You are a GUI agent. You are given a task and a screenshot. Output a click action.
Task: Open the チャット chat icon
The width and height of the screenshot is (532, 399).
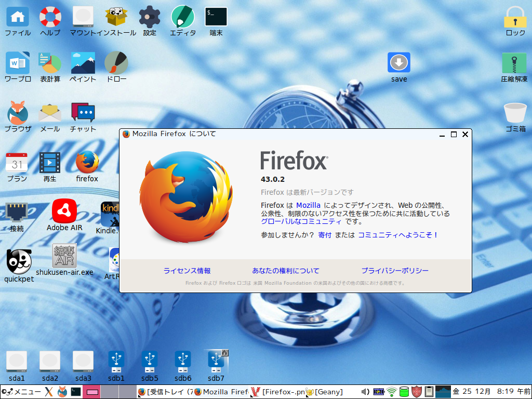(83, 112)
